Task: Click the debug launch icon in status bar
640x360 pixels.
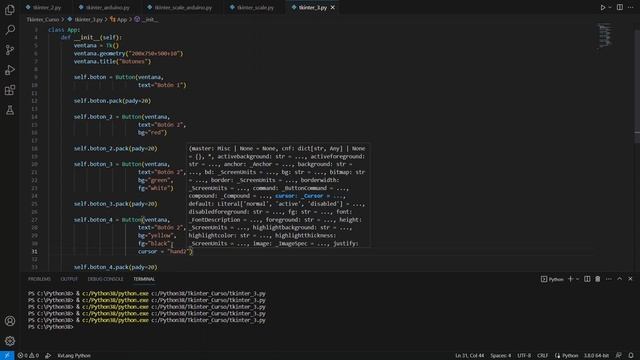Action: tap(48, 356)
